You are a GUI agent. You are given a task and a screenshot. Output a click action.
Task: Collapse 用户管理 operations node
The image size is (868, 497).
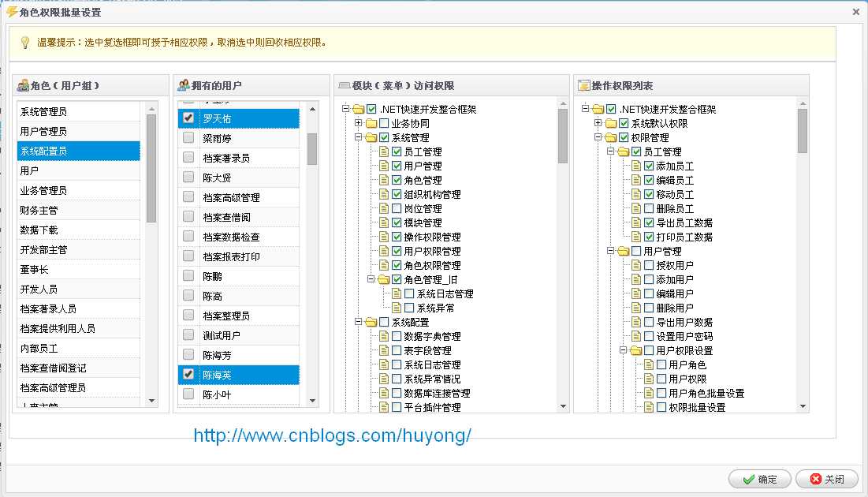pyautogui.click(x=610, y=250)
